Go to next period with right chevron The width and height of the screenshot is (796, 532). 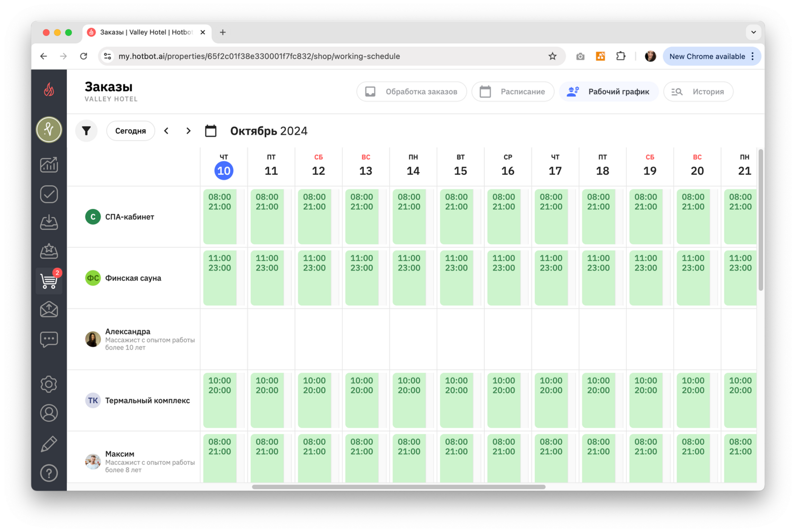click(x=188, y=131)
